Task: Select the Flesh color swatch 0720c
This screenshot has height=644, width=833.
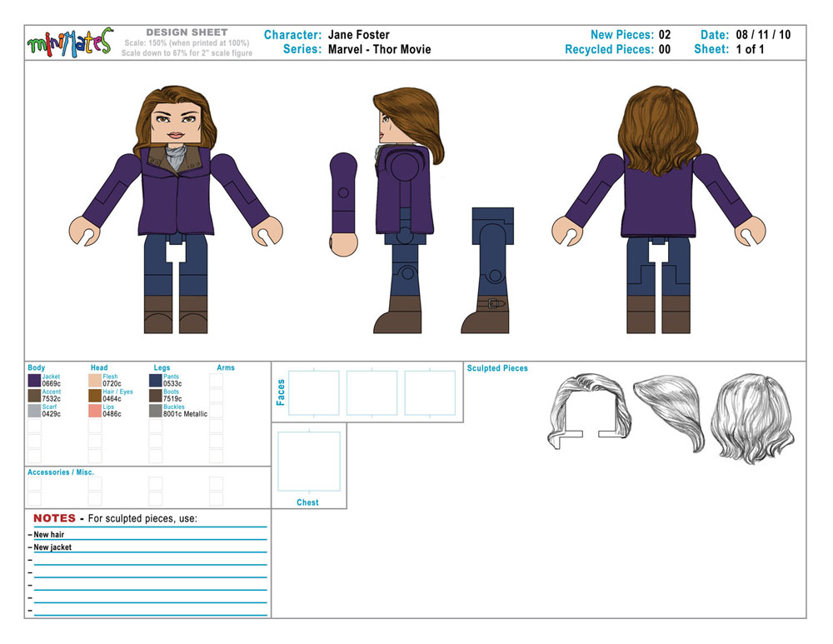Action: pos(95,381)
